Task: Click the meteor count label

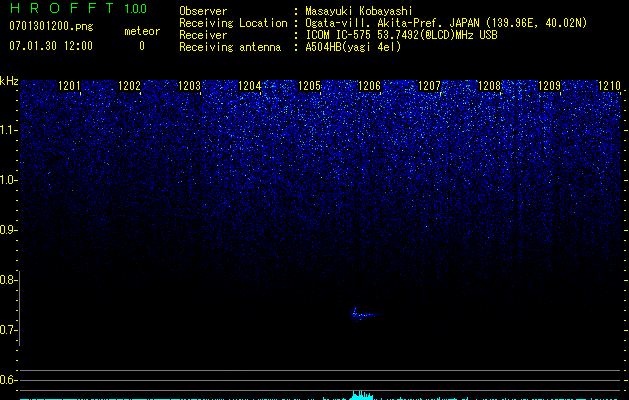Action: pos(142,31)
